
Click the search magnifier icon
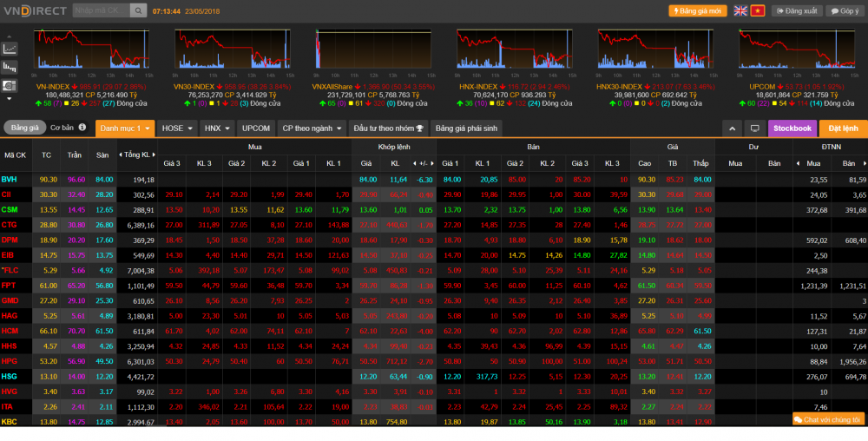pos(139,10)
